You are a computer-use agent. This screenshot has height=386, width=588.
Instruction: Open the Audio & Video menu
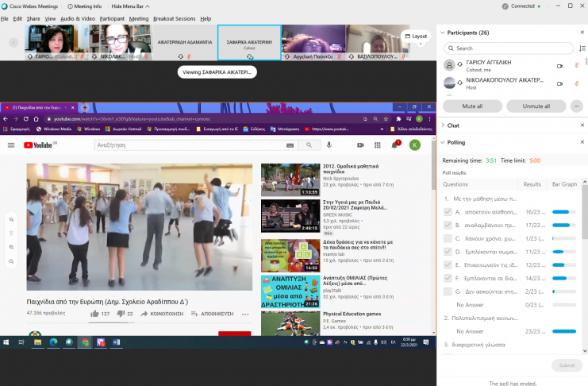[78, 18]
